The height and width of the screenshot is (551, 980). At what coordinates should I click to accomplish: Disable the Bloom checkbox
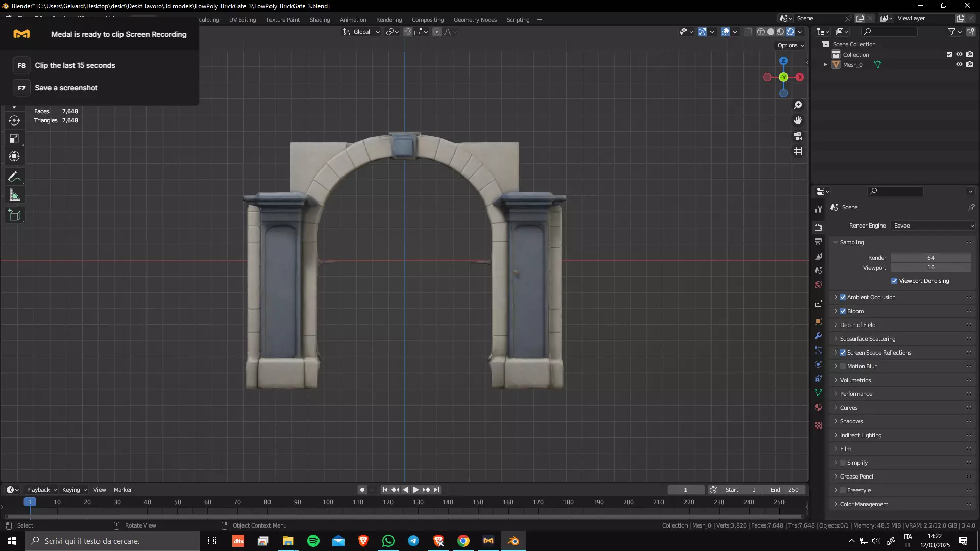(x=843, y=311)
